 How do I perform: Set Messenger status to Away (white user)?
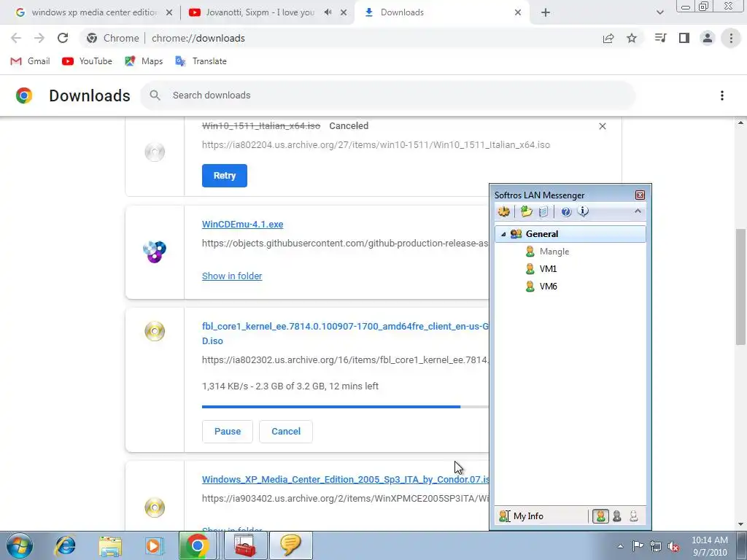click(634, 516)
